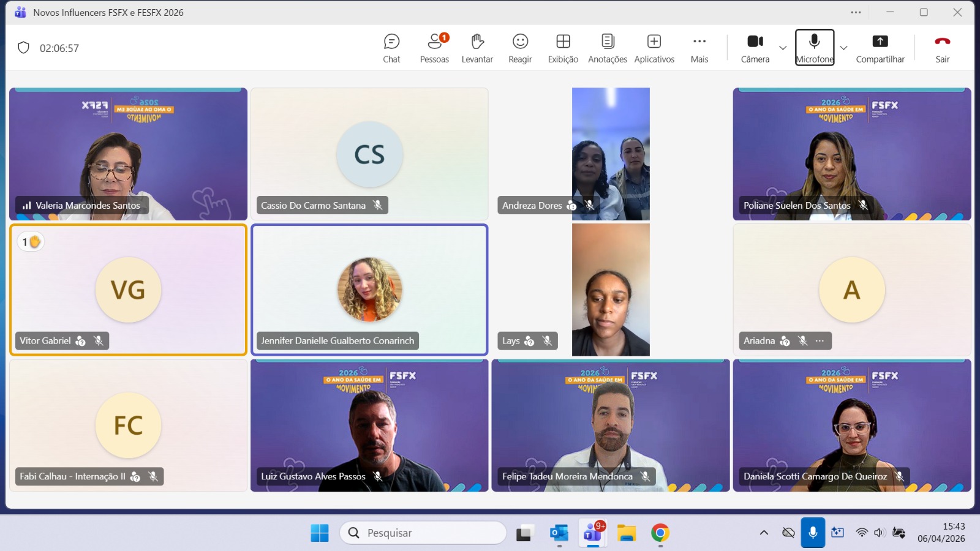980x551 pixels.
Task: Leave the meeting with Sair
Action: tap(942, 48)
